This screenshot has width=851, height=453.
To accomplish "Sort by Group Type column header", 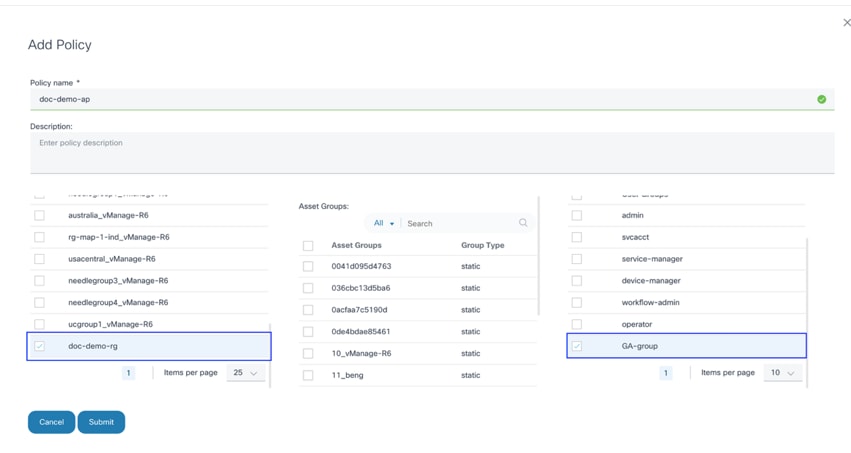I will [x=483, y=246].
